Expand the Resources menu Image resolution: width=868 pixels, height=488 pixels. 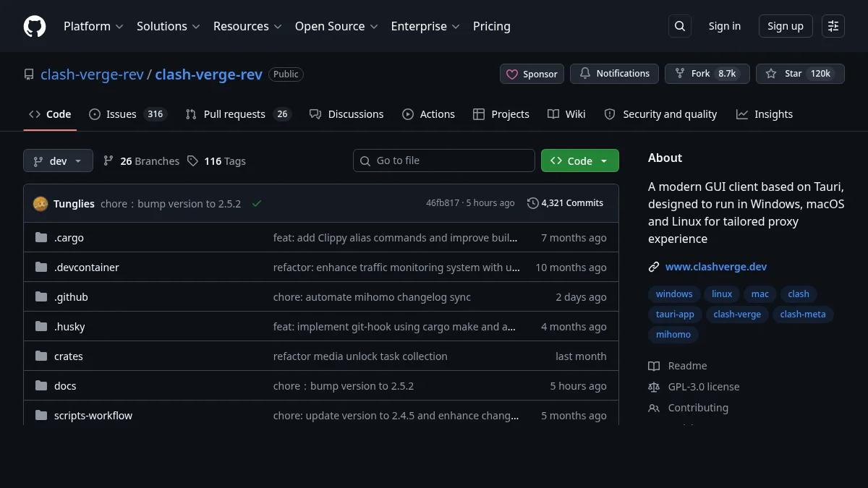coord(247,26)
